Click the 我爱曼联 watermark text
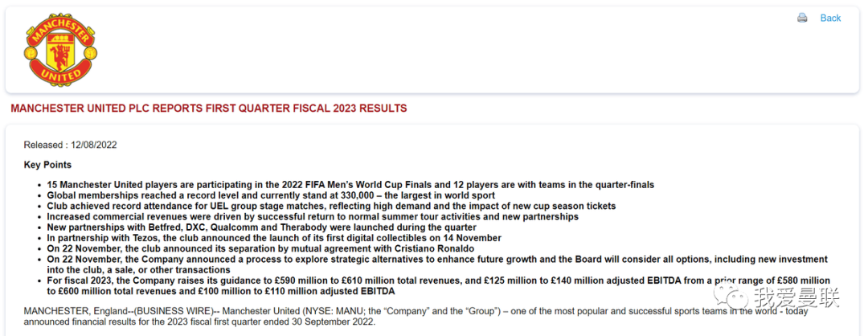Image resolution: width=868 pixels, height=336 pixels. click(x=794, y=298)
